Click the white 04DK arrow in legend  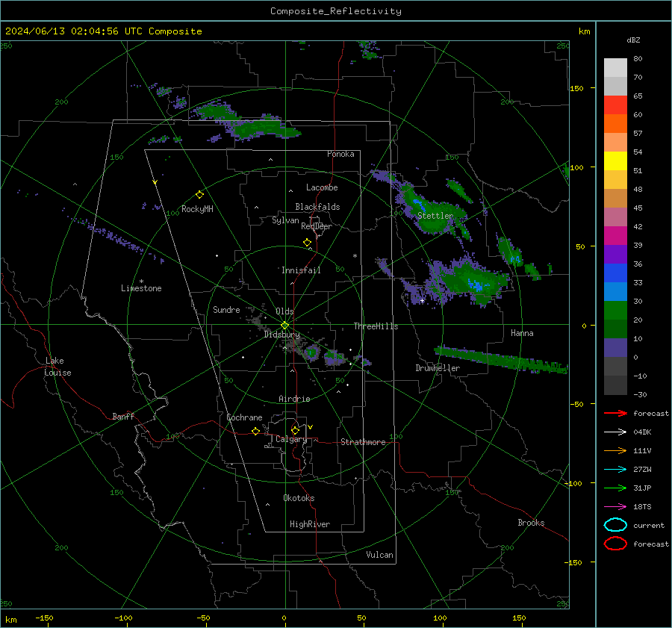(615, 432)
